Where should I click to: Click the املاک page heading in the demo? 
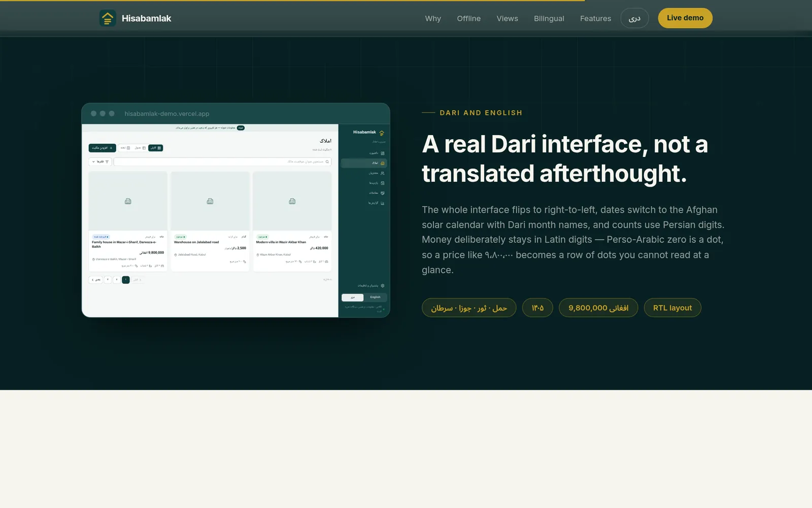[x=326, y=141]
